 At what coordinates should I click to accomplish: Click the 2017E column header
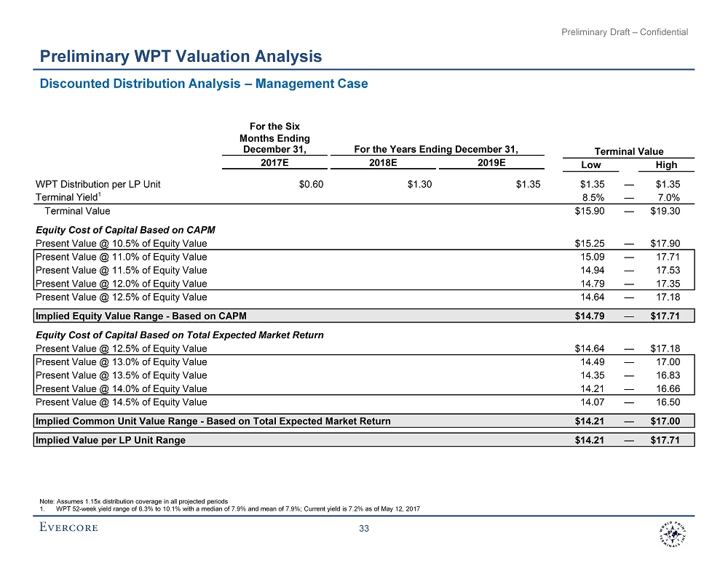click(273, 164)
